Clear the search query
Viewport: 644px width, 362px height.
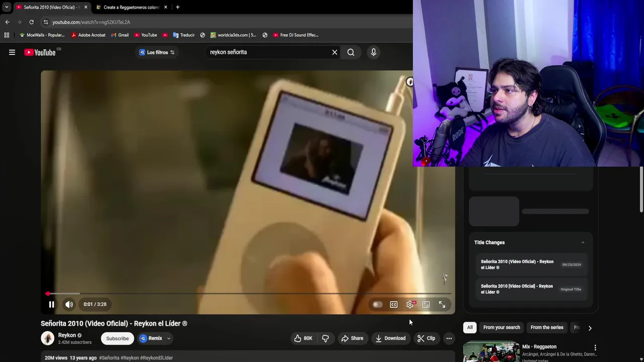335,52
